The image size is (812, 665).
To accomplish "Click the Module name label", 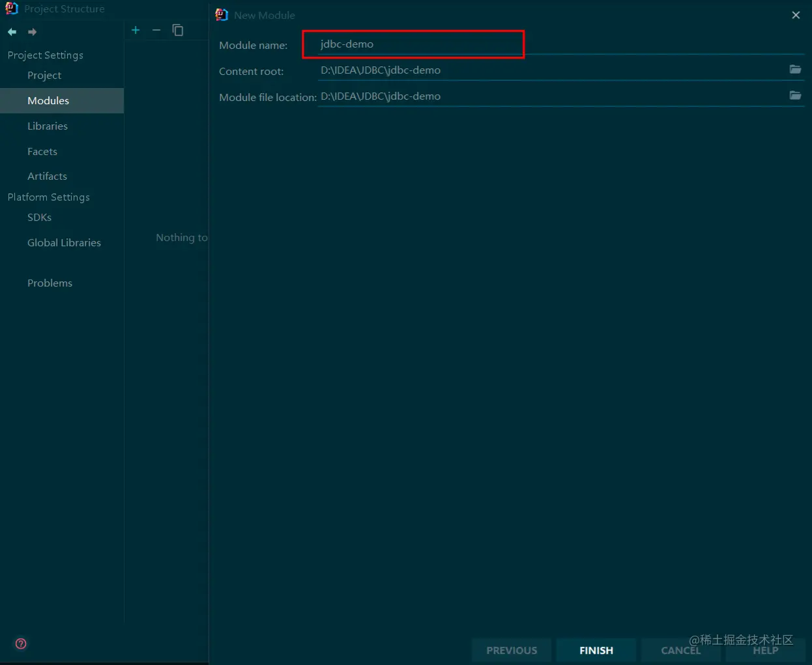I will coord(253,45).
